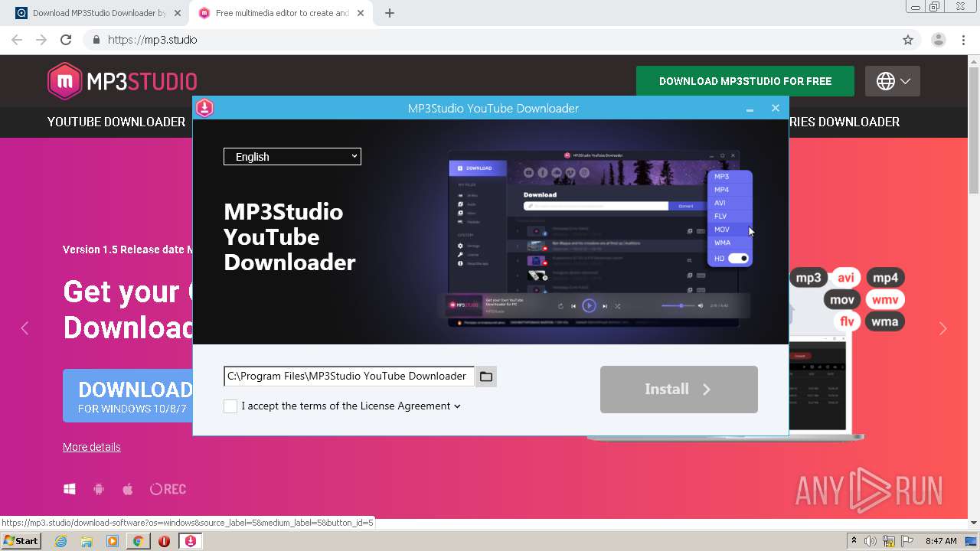Open Windows Explorer from taskbar
Viewport: 980px width, 551px height.
(x=87, y=541)
